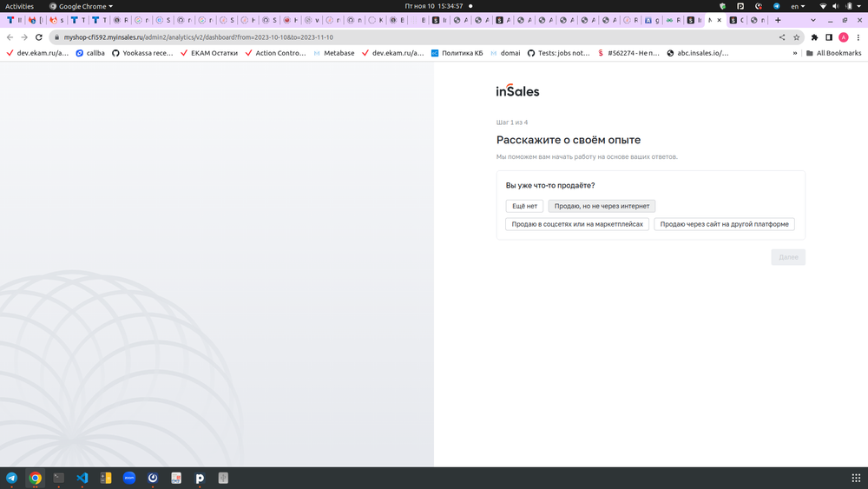Launch Visual Studio Code from the dock

click(x=82, y=478)
